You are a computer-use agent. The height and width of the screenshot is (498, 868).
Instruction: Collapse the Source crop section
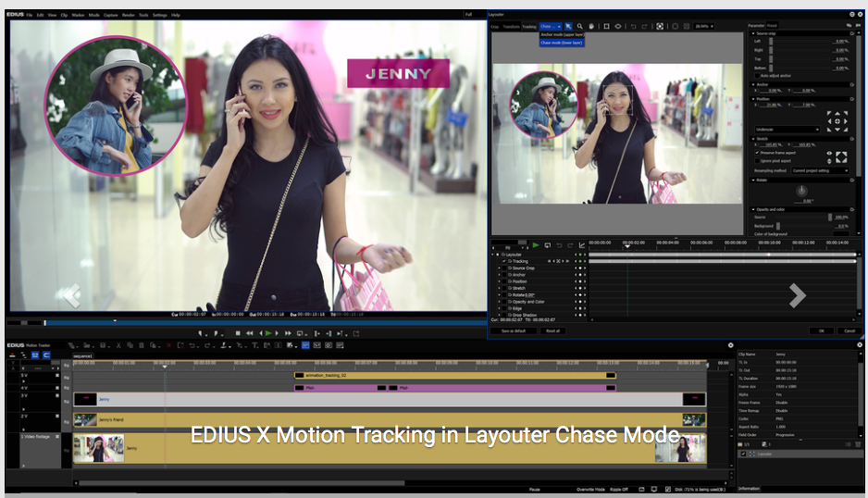[753, 34]
